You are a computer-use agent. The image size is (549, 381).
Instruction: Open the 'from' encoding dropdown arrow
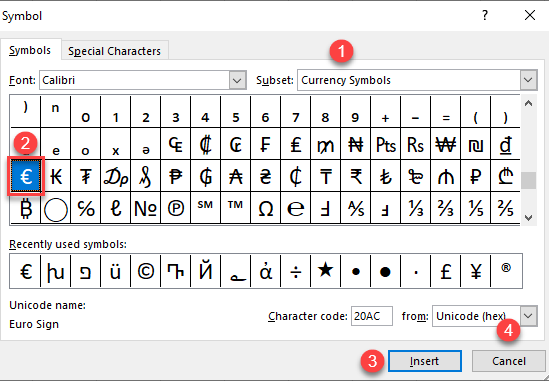coord(528,316)
